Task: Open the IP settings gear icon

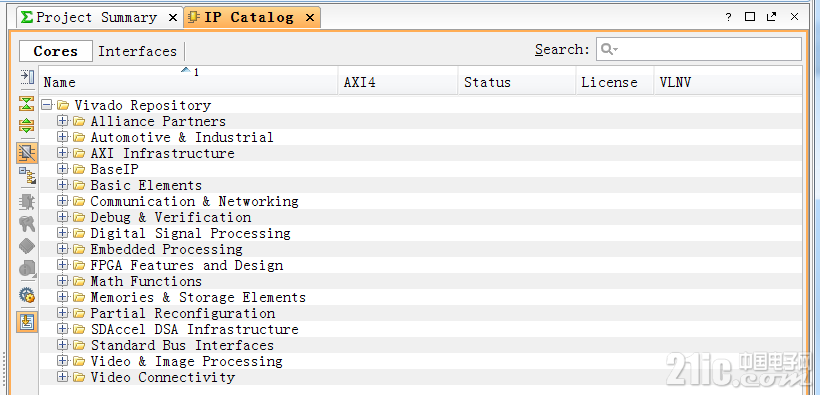Action: (x=27, y=295)
